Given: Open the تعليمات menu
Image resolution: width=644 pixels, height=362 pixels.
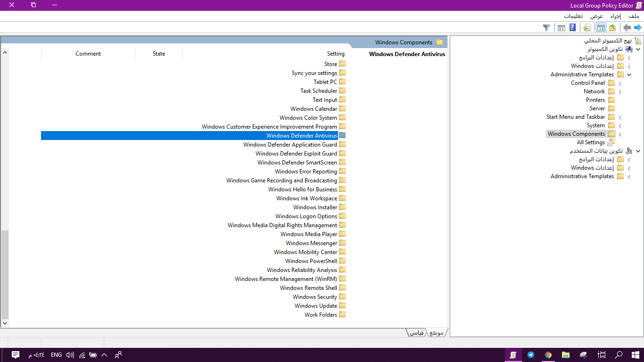Looking at the screenshot, I should coord(573,16).
